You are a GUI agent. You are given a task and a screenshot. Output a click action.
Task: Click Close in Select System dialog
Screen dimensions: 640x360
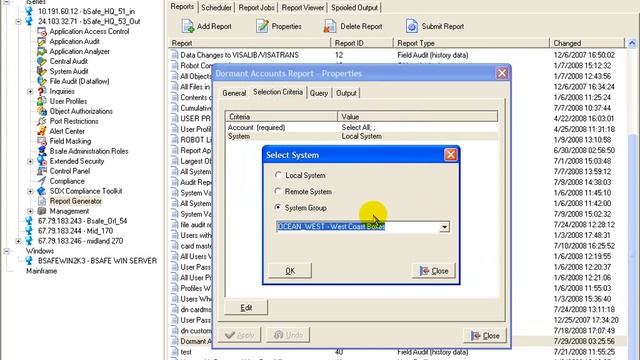(x=434, y=271)
